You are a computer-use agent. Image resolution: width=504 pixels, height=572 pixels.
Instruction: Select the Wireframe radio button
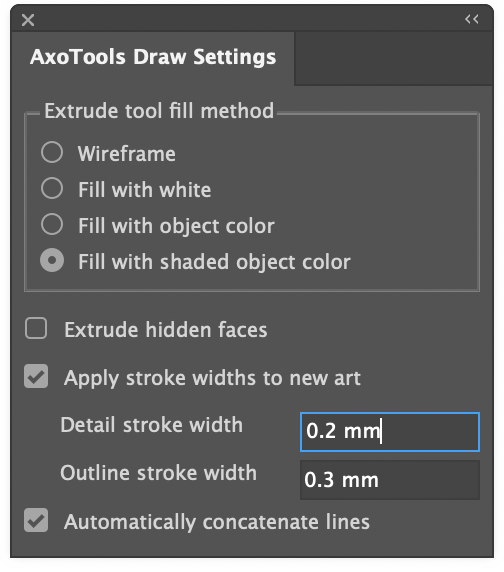[x=52, y=152]
